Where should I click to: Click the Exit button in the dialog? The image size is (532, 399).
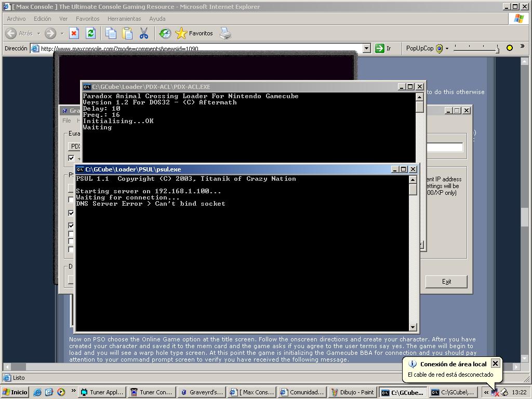(x=446, y=282)
